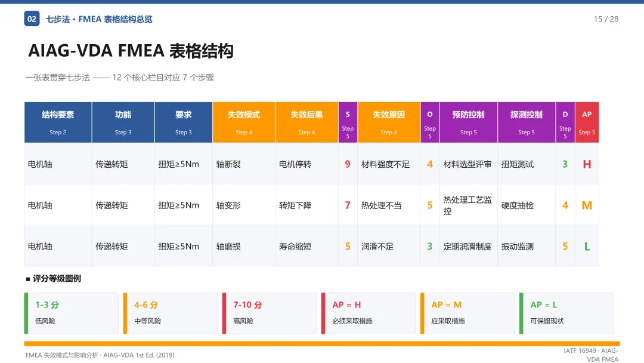Click the blue 02 section badge
The width and height of the screenshot is (644, 363).
pyautogui.click(x=32, y=19)
